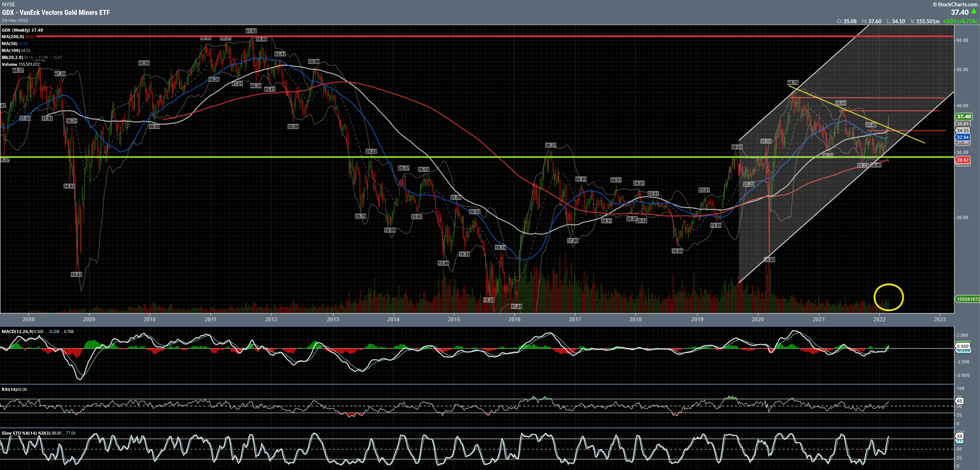
Task: Click the green 37.40 current price tag
Action: pyautogui.click(x=964, y=117)
